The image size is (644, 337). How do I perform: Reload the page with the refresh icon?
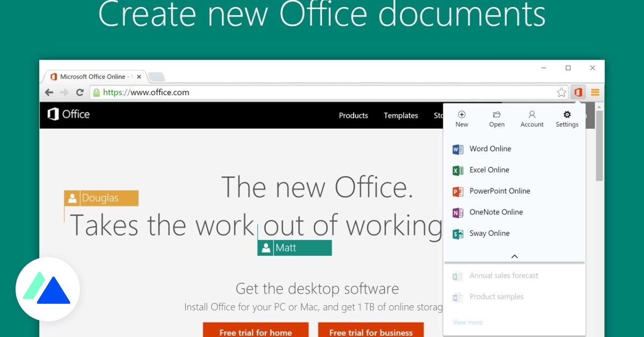(x=79, y=92)
